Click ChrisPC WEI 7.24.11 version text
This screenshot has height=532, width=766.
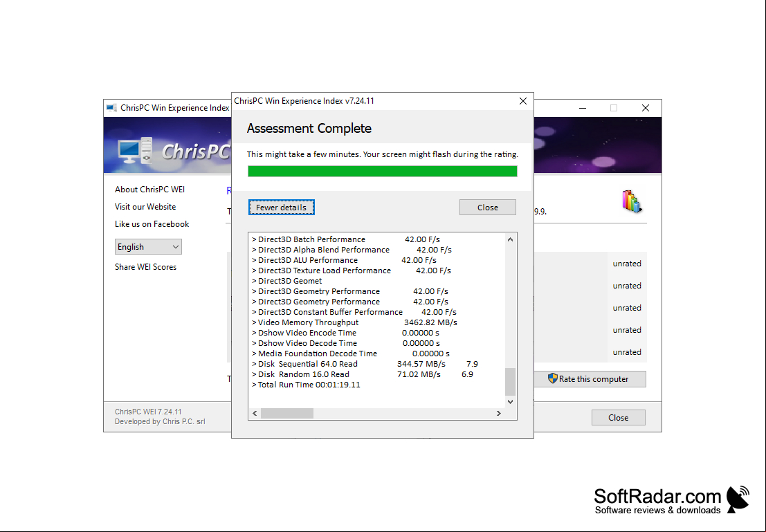[x=148, y=412]
